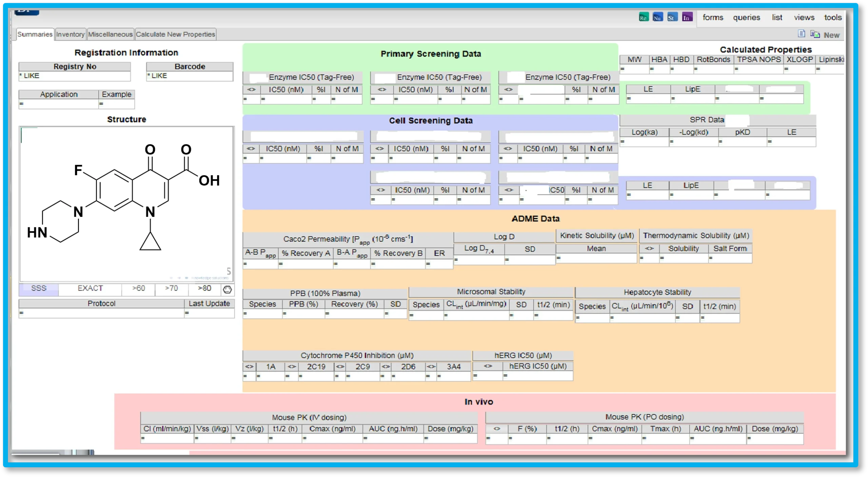This screenshot has width=868, height=477.
Task: Open the hERG IC50 operator selector
Action: click(488, 367)
